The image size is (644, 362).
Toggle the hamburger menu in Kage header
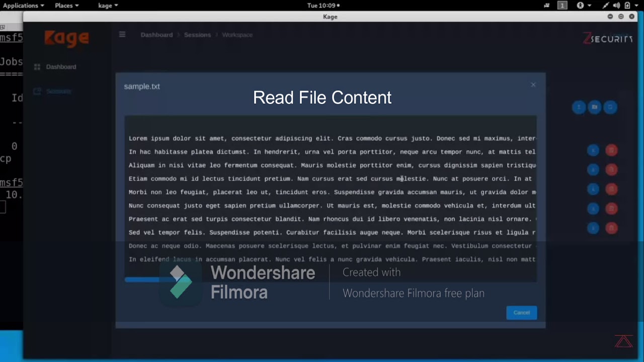[x=122, y=35]
